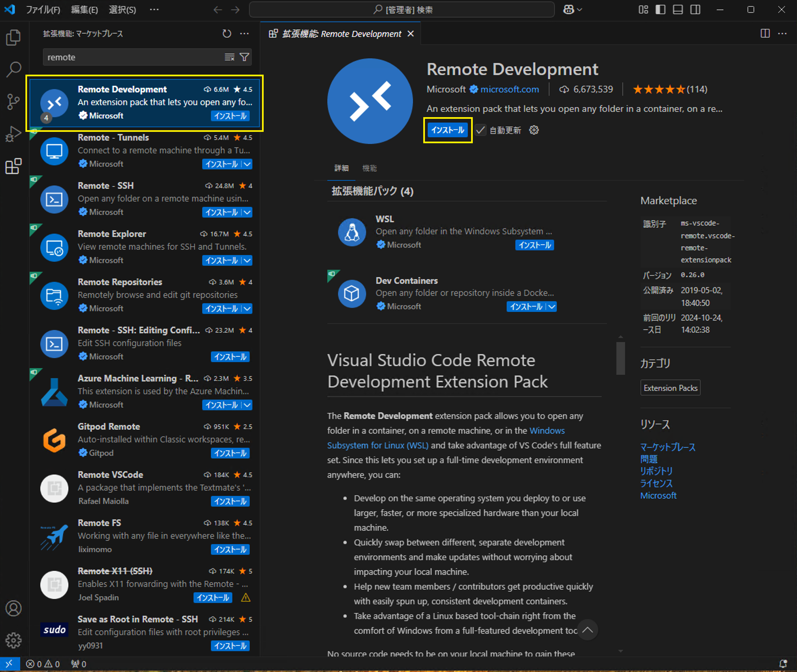Image resolution: width=797 pixels, height=672 pixels.
Task: Open marketplace views and more actions menu
Action: 245,33
